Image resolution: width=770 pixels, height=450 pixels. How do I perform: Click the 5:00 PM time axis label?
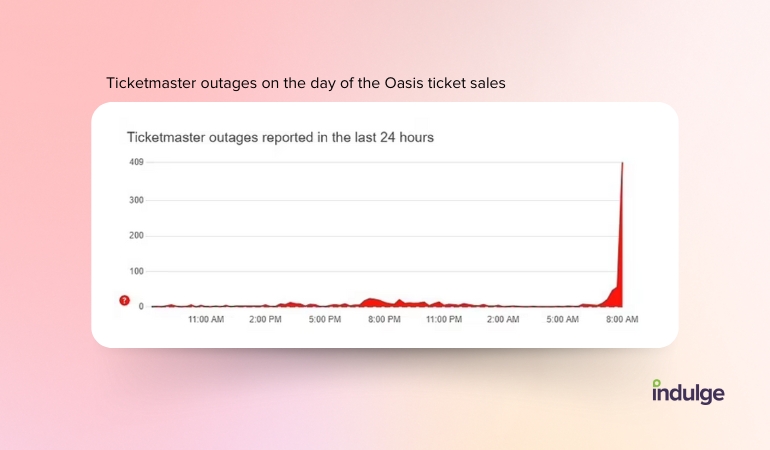(325, 319)
